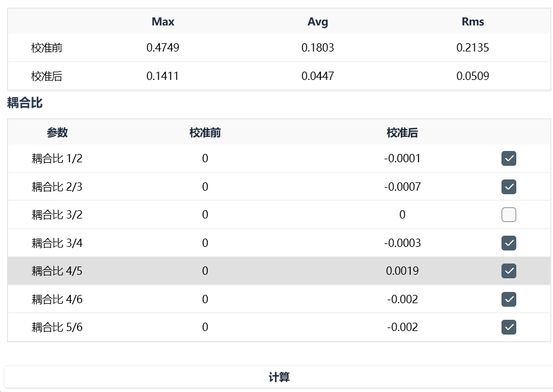Select the 耦合比 5/6 row label
This screenshot has width=553, height=392.
point(57,327)
